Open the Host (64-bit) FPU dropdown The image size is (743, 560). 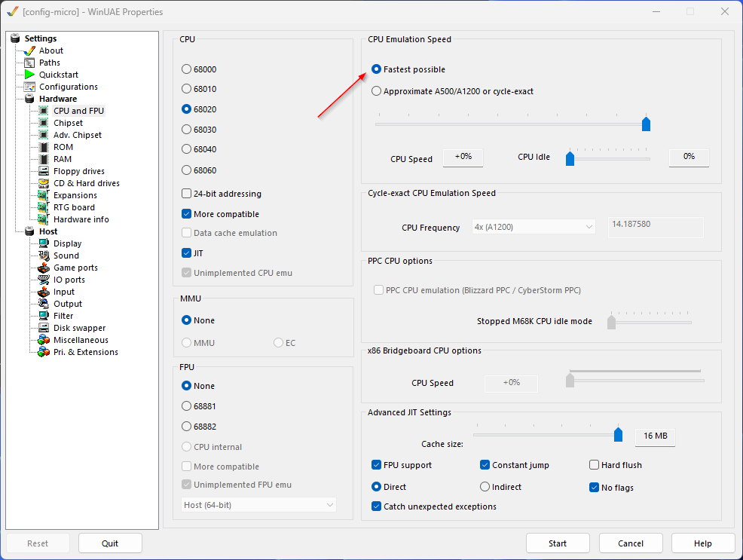(x=258, y=505)
